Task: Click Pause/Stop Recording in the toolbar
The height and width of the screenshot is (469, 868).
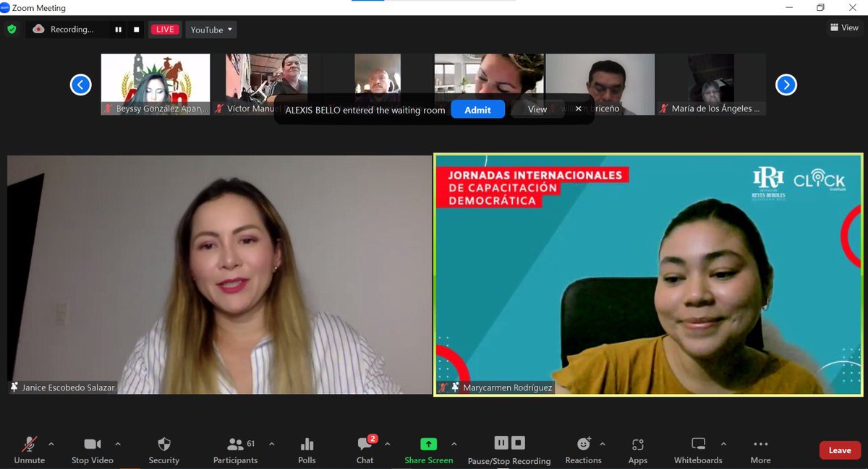Action: (x=509, y=450)
